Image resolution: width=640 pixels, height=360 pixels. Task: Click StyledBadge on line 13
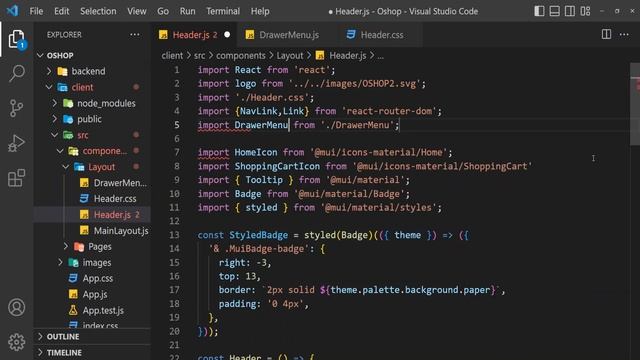coord(258,235)
